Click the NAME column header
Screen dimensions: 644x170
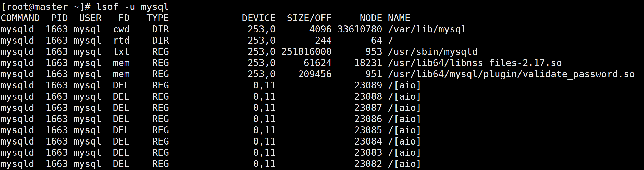click(399, 18)
